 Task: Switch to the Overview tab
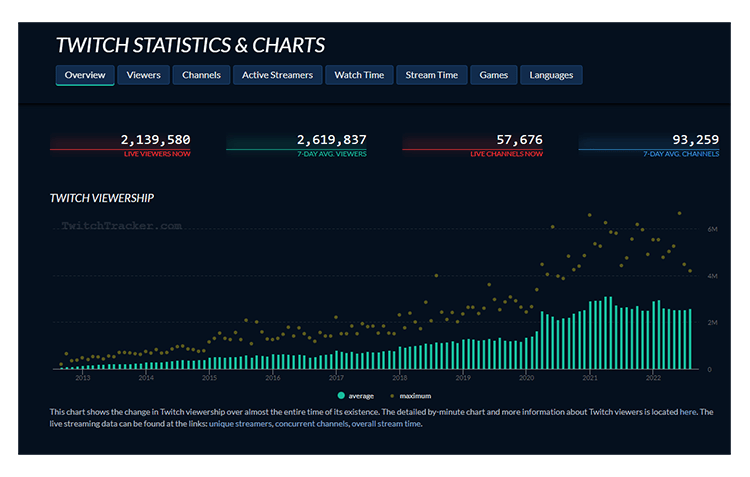tap(85, 75)
